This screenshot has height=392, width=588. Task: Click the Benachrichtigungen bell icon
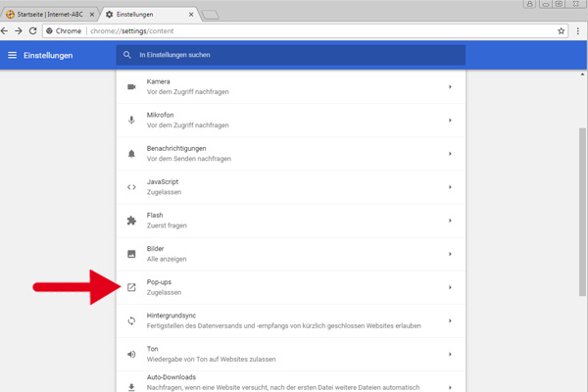pos(131,154)
